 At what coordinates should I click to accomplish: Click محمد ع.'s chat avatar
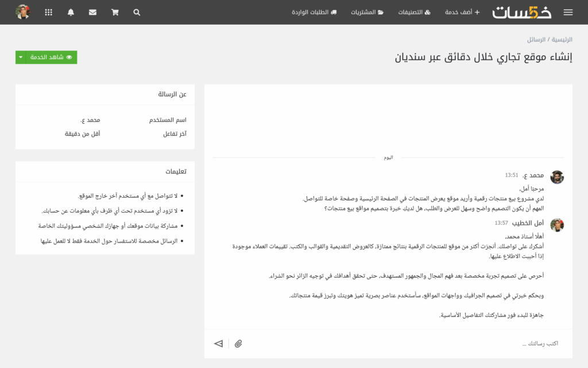click(557, 177)
